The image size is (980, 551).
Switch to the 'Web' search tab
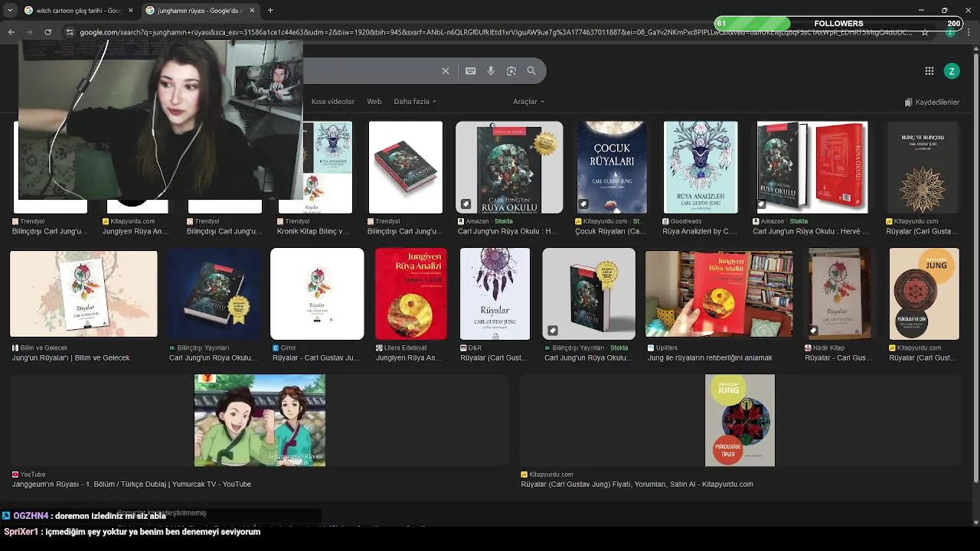point(374,102)
